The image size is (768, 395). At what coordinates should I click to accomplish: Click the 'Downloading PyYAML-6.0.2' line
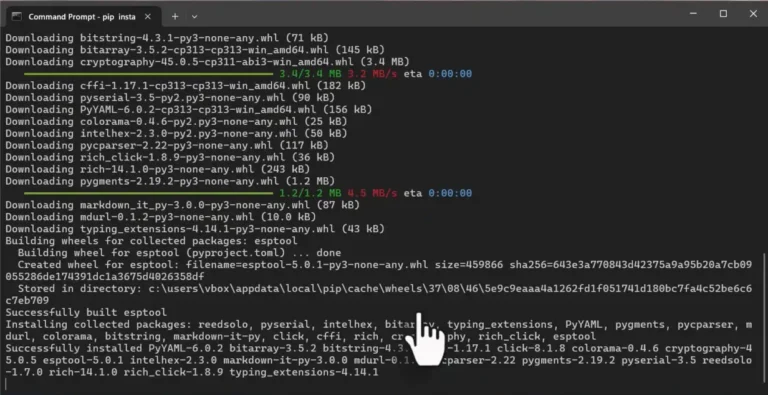point(189,110)
